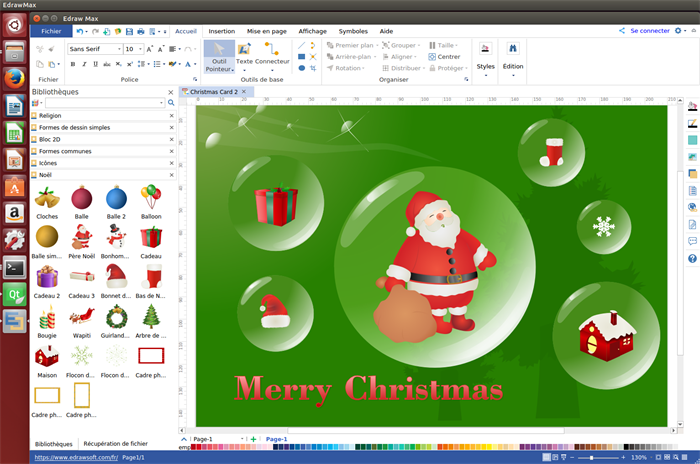Open the comments icon in right sidebar
This screenshot has width=700, height=464.
692,241
